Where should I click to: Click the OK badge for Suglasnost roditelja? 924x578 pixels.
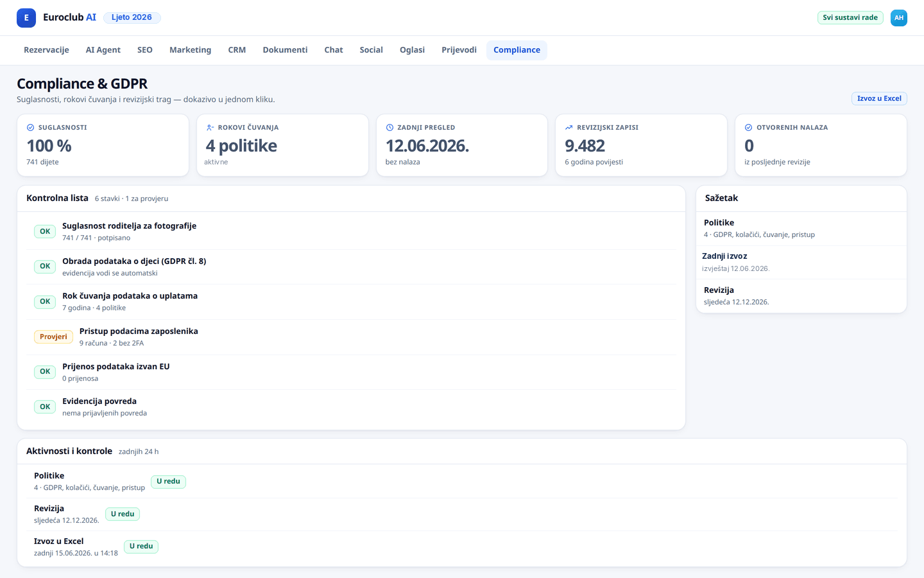[45, 232]
